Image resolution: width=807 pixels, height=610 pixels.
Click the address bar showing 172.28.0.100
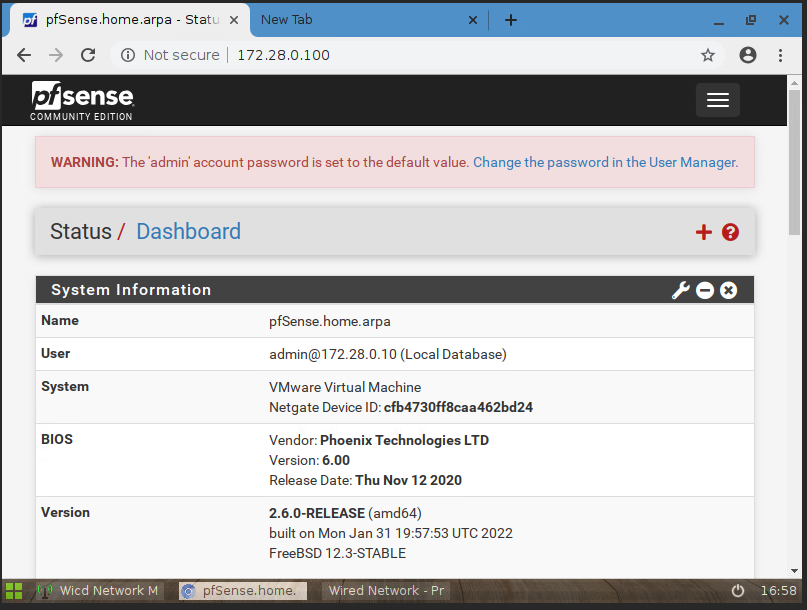click(400, 55)
